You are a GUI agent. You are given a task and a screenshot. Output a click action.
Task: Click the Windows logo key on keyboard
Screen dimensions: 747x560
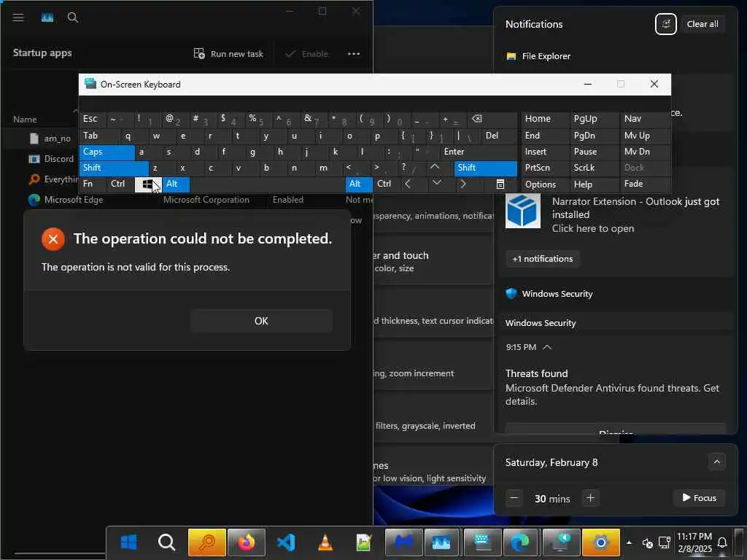pyautogui.click(x=148, y=184)
